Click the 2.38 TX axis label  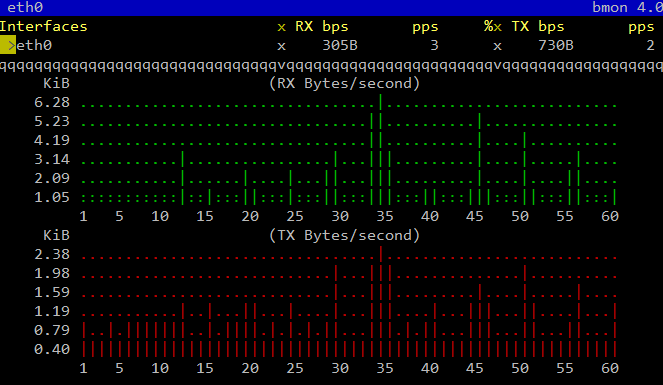point(52,254)
